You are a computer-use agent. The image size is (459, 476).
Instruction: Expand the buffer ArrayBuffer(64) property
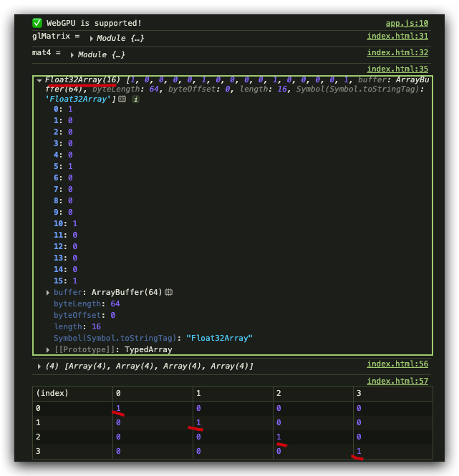pos(48,293)
